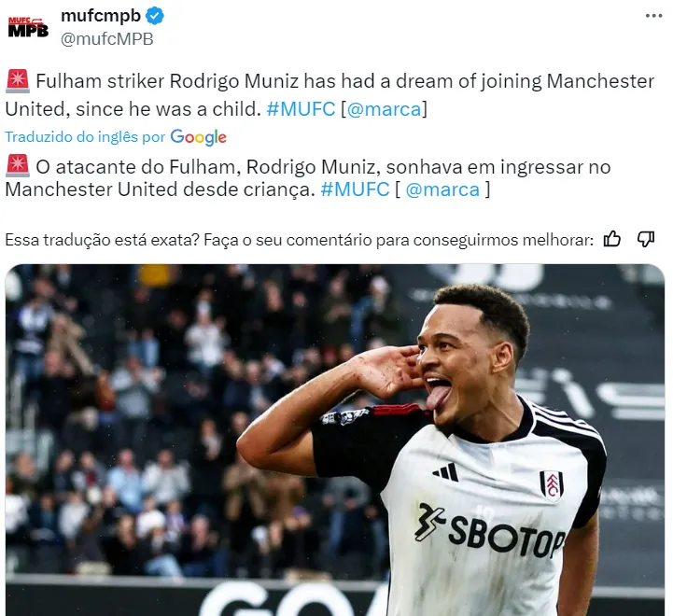
Task: Click the mufcmpb display name
Action: 100,16
